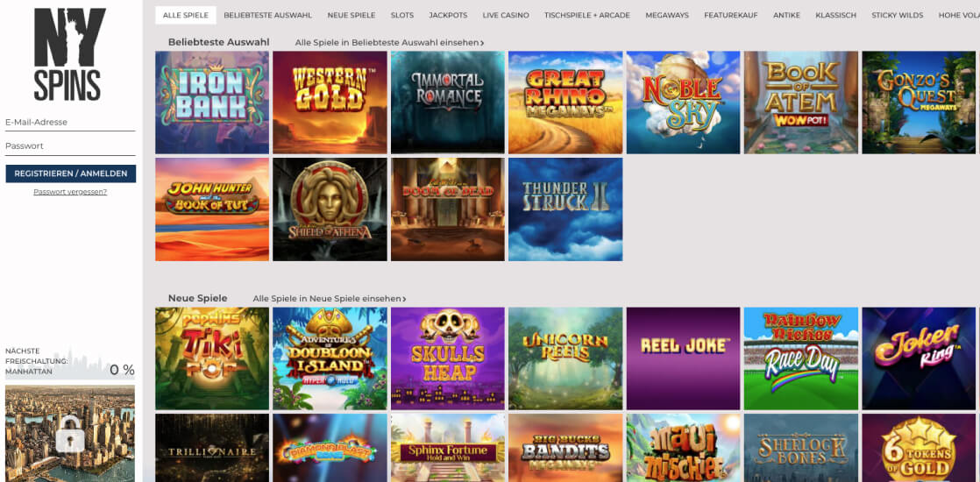Open PopWins Tiki Pop game
The image size is (980, 482).
pyautogui.click(x=212, y=358)
